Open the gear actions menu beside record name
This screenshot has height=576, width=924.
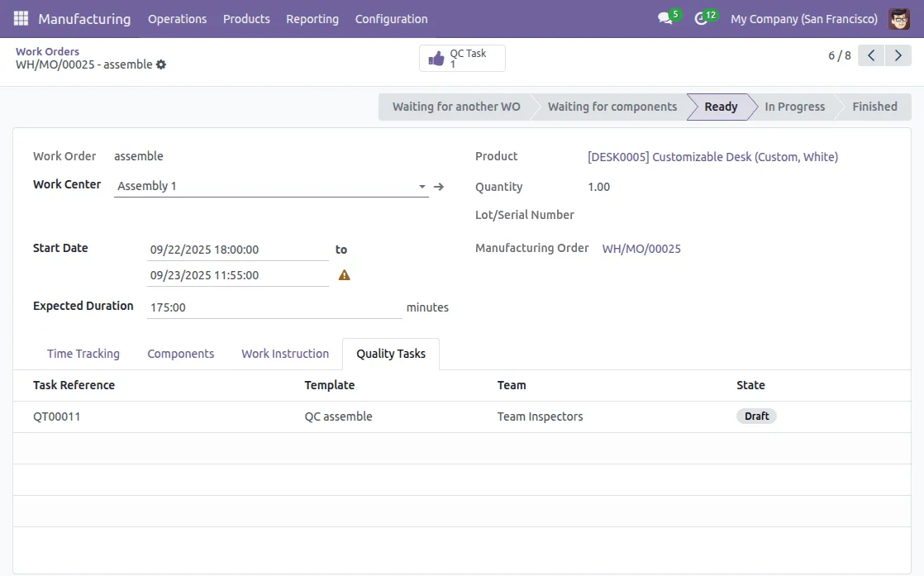coord(161,64)
